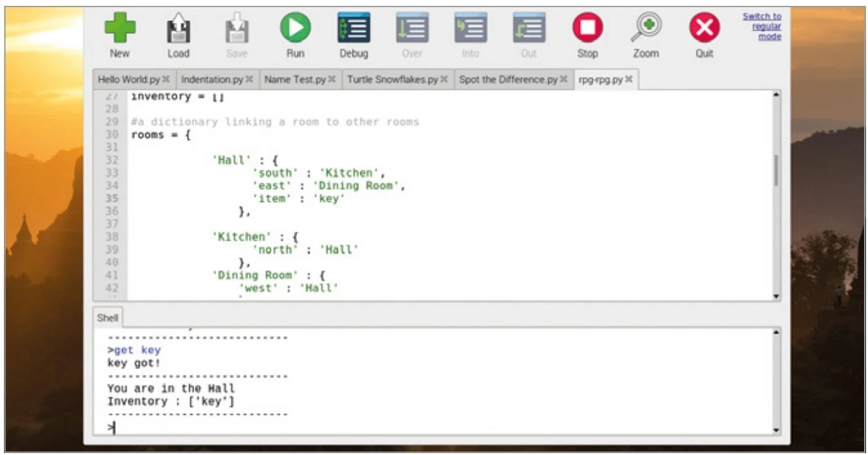The height and width of the screenshot is (455, 868).
Task: Start debugging with the Debug icon
Action: (x=354, y=29)
